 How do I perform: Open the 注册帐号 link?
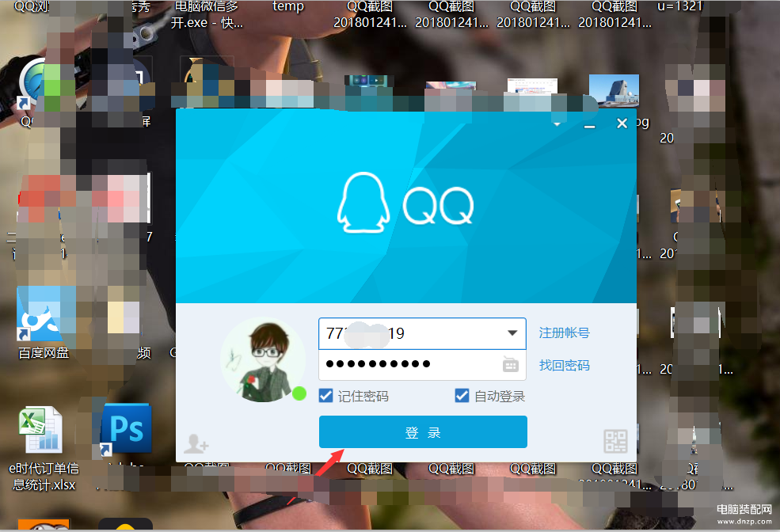(x=564, y=332)
